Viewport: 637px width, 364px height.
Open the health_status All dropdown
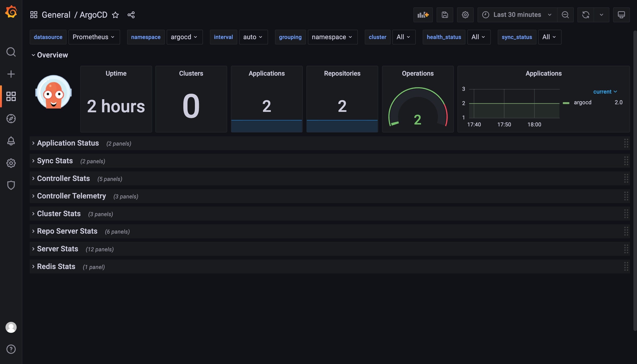click(479, 37)
